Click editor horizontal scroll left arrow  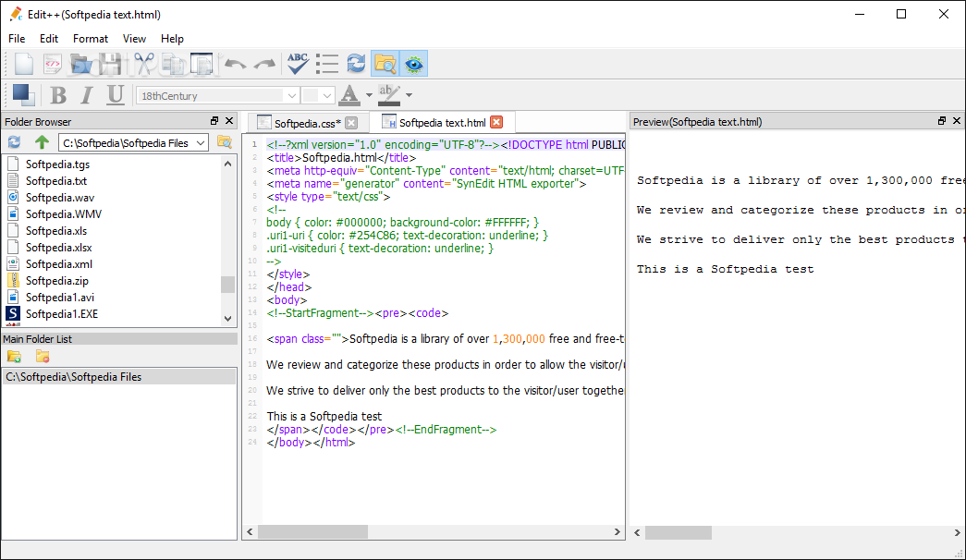point(250,531)
